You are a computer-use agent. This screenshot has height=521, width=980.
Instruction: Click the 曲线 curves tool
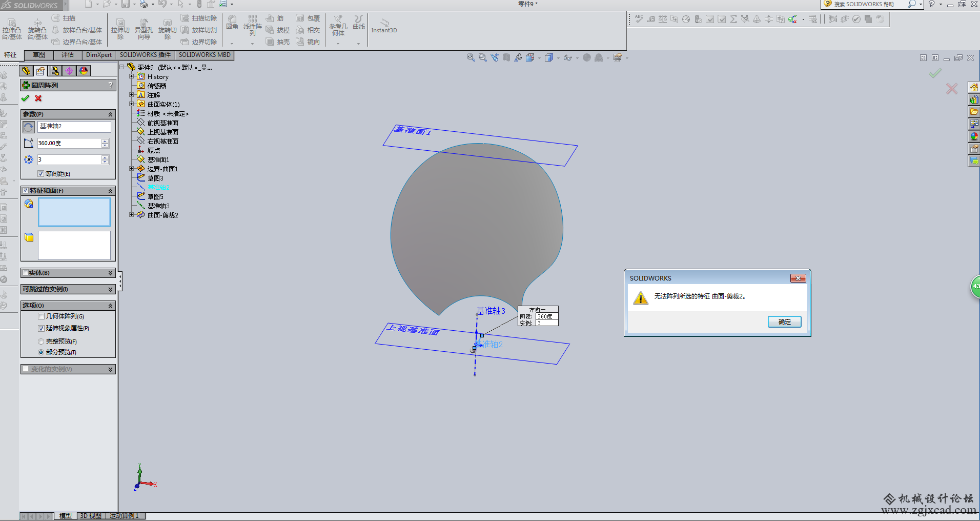pyautogui.click(x=359, y=23)
